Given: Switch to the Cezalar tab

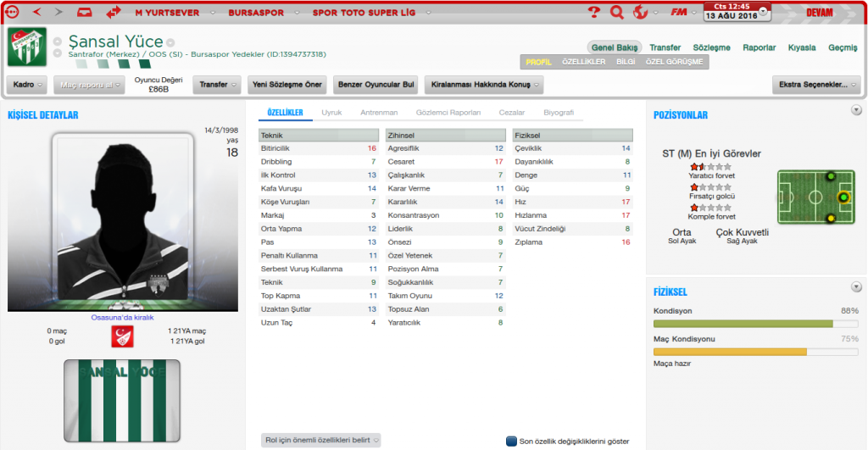Looking at the screenshot, I should pos(511,113).
